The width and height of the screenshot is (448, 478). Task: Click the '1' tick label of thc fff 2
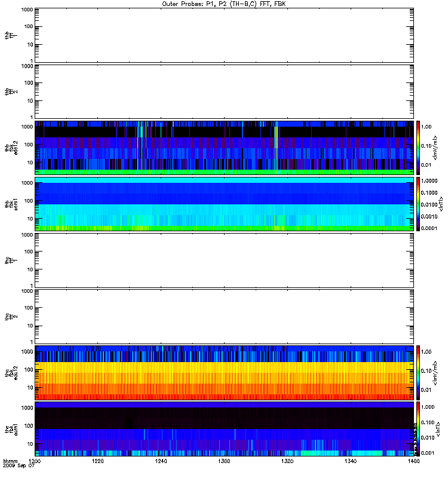coord(32,342)
